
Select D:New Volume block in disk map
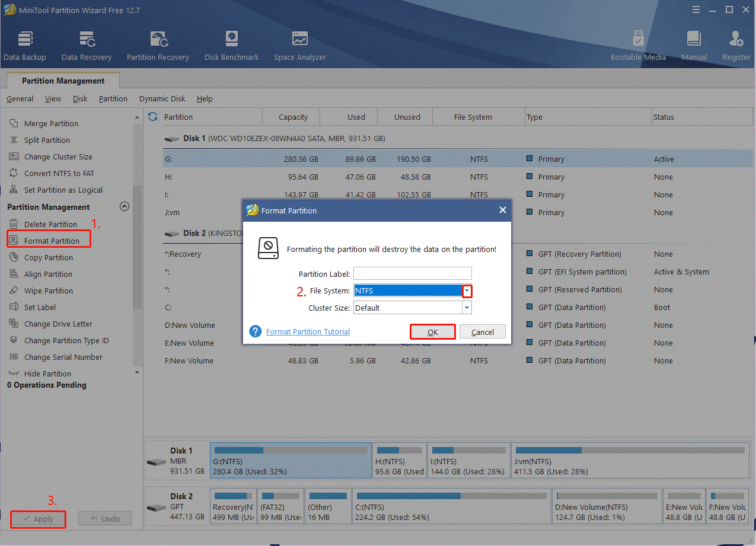tap(607, 506)
